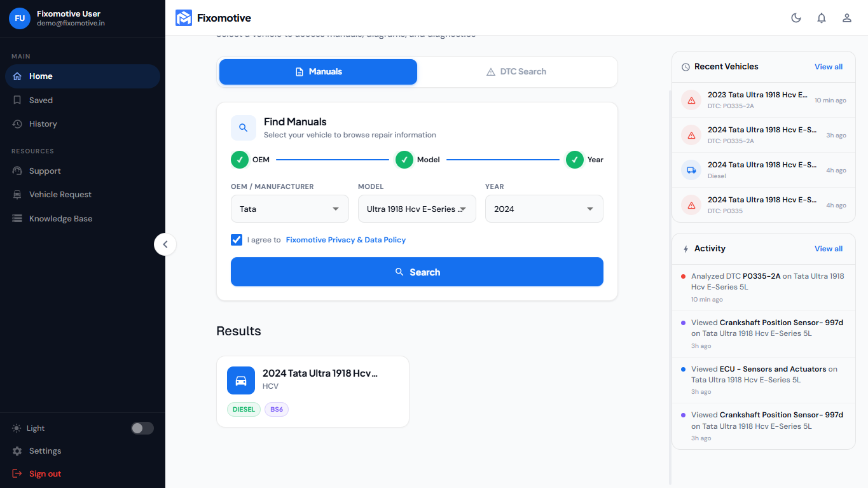Click the Model step checkmark
The height and width of the screenshot is (488, 868).
404,160
